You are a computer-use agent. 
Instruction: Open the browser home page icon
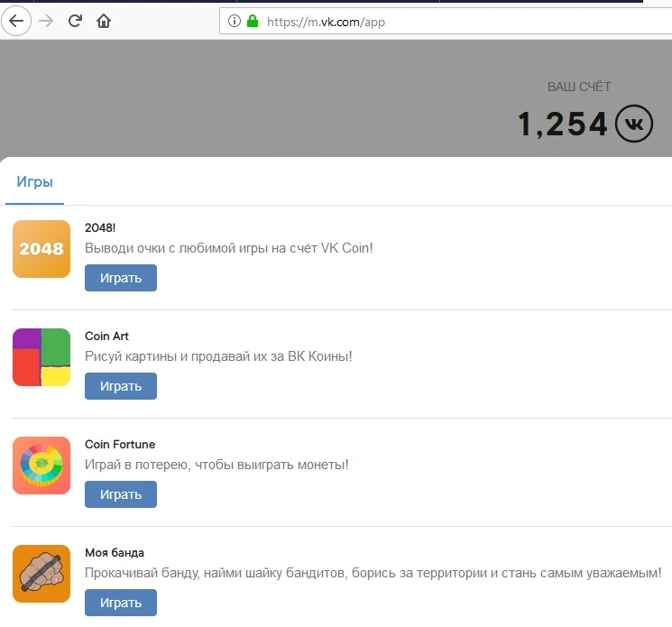pyautogui.click(x=104, y=21)
